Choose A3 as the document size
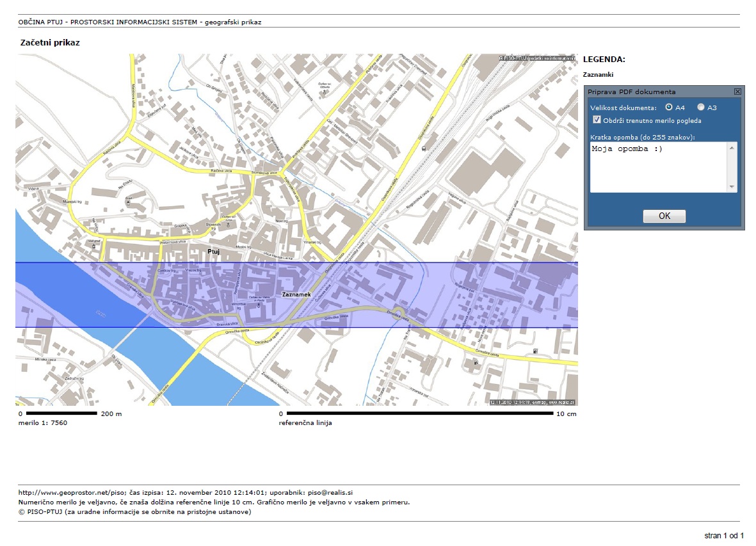Image resolution: width=756 pixels, height=546 pixels. click(701, 108)
